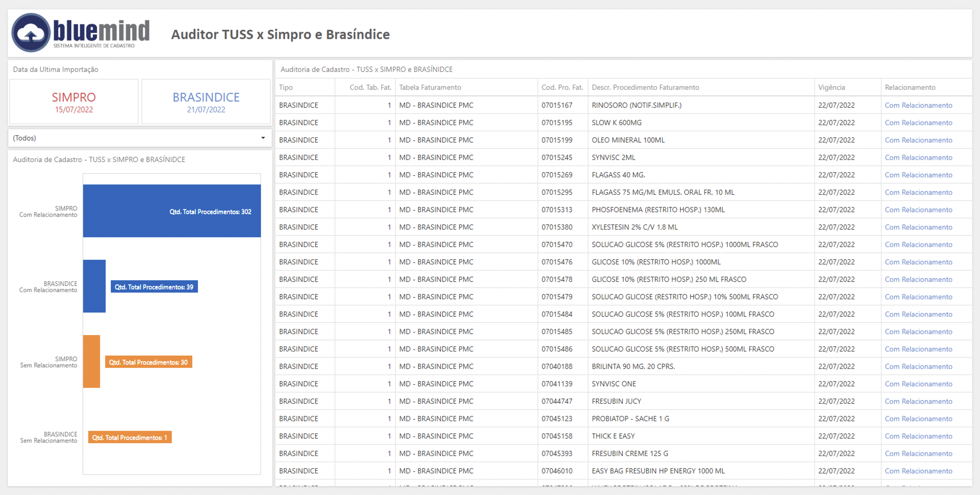Viewport: 980px width, 495px height.
Task: Open Com Relacionamento link for RINOSORO row
Action: point(918,105)
